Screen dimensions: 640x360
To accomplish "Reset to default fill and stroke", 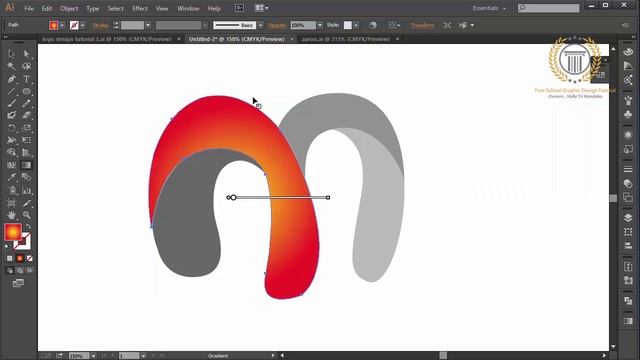I will pos(7,247).
